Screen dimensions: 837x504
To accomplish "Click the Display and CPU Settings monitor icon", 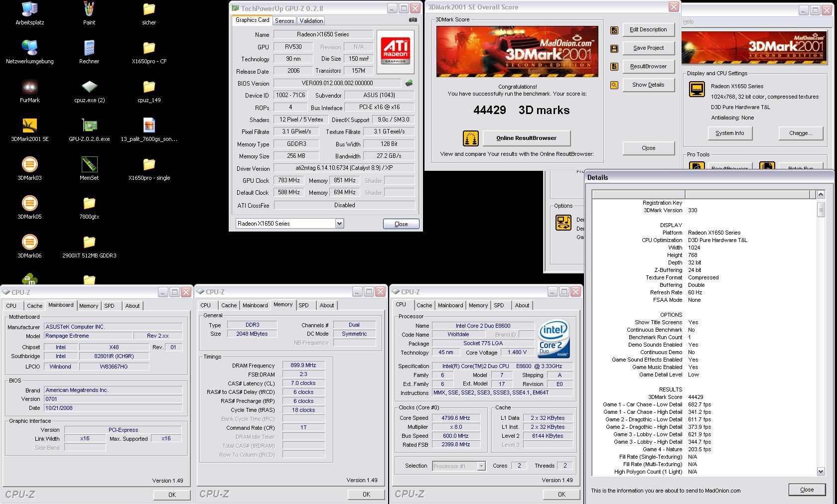I will [x=697, y=90].
